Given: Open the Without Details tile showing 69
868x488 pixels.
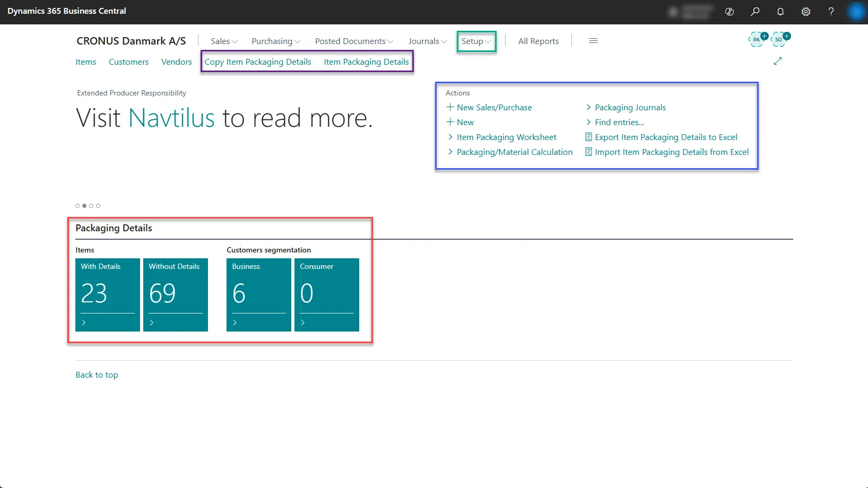Looking at the screenshot, I should [176, 295].
